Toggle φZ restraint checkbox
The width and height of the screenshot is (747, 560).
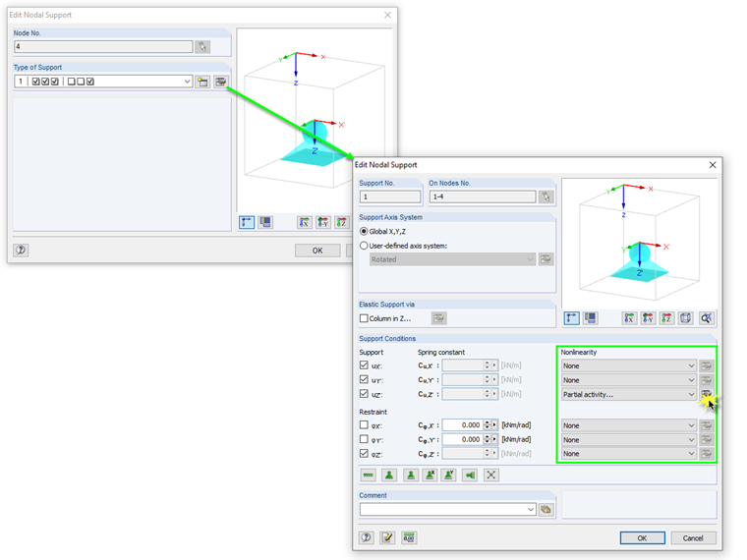(x=364, y=453)
